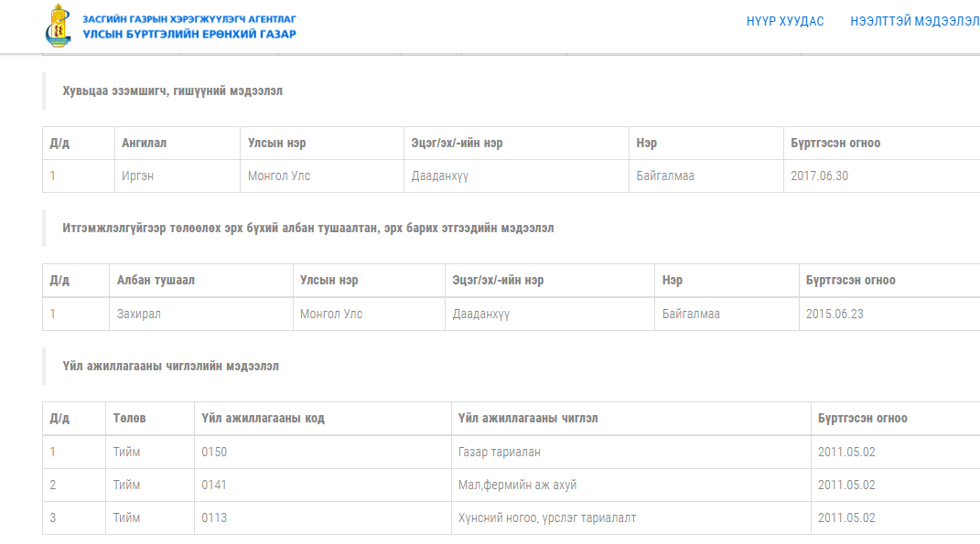
Task: Click the Газар тариалан activity row
Action: [x=505, y=453]
